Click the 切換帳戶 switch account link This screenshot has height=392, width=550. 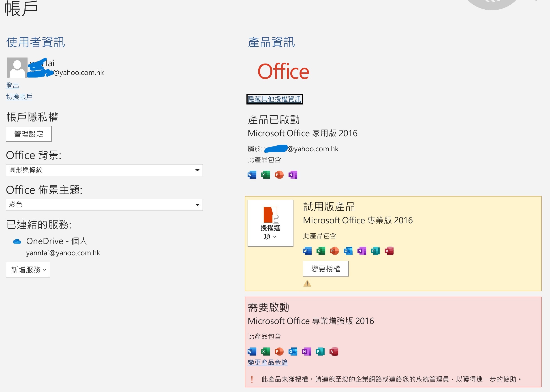19,97
